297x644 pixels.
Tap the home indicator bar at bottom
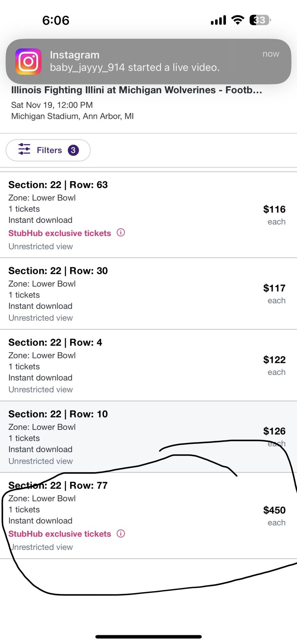point(148,637)
